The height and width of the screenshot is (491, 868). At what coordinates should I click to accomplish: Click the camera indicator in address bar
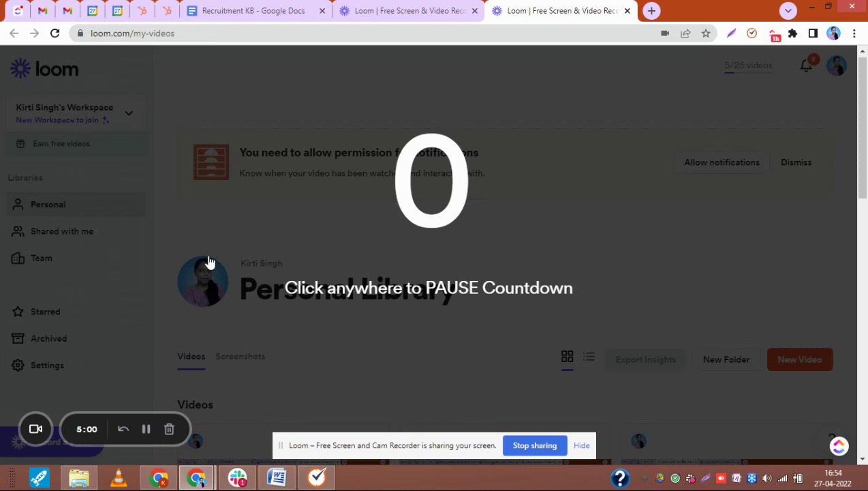pos(664,33)
